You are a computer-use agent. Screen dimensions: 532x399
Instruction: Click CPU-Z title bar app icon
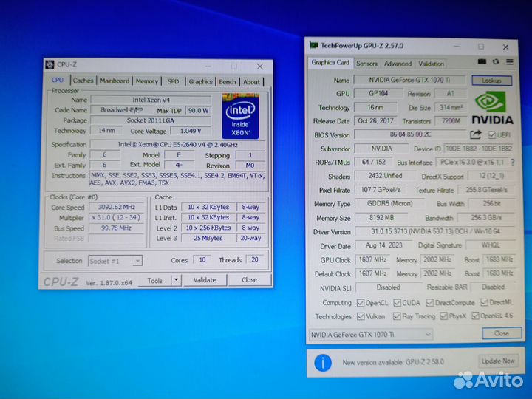pos(50,64)
